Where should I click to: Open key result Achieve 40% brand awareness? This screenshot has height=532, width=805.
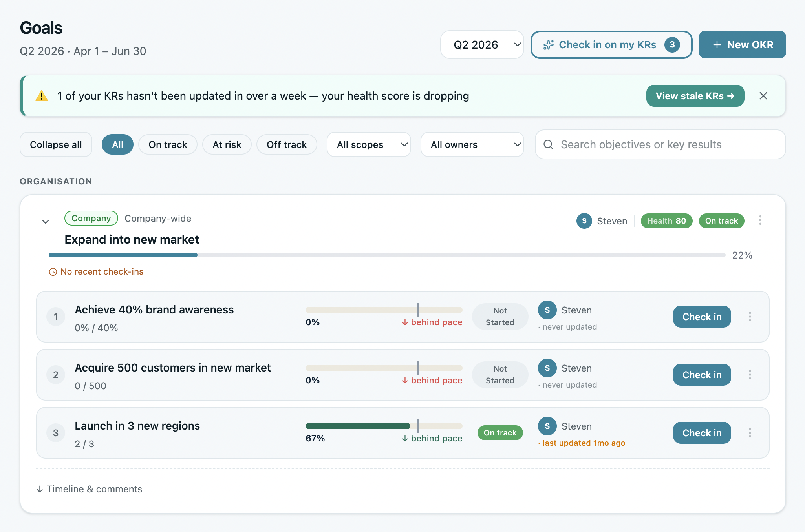(154, 310)
